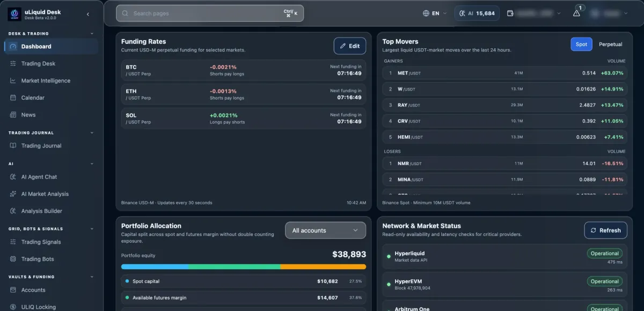
Task: Click the globe language icon
Action: pos(426,13)
